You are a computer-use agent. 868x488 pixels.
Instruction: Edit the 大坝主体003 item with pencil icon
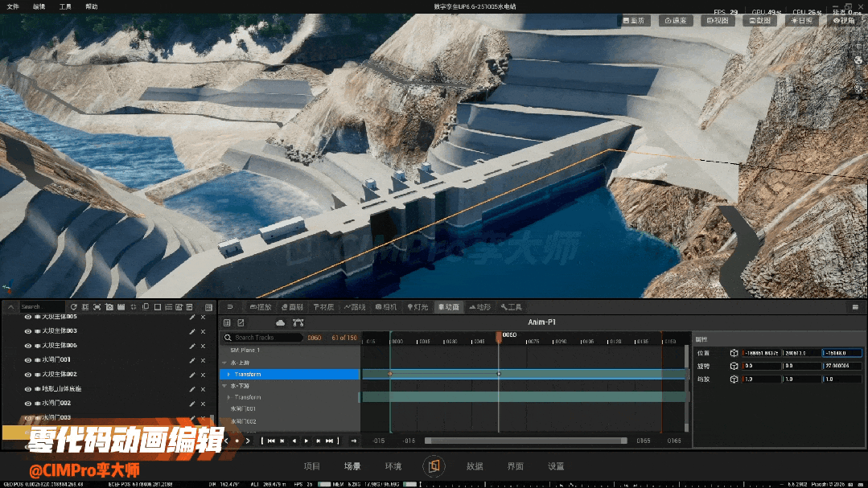pyautogui.click(x=192, y=331)
